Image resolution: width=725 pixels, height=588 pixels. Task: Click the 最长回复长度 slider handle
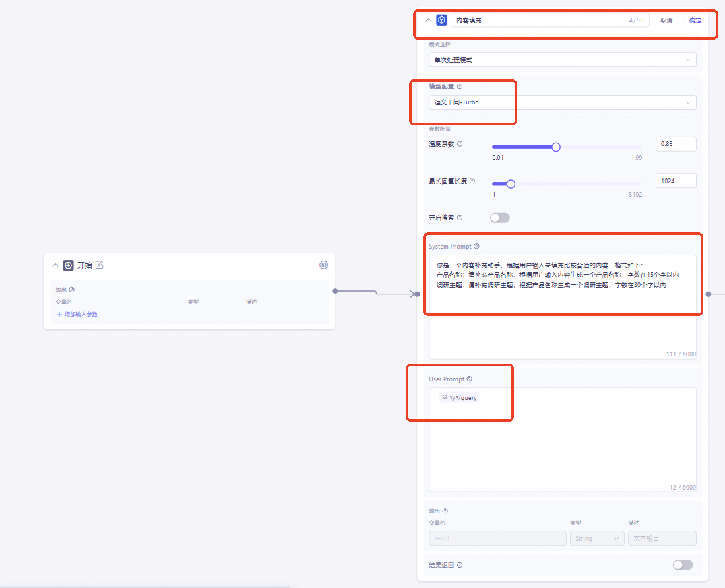(511, 184)
